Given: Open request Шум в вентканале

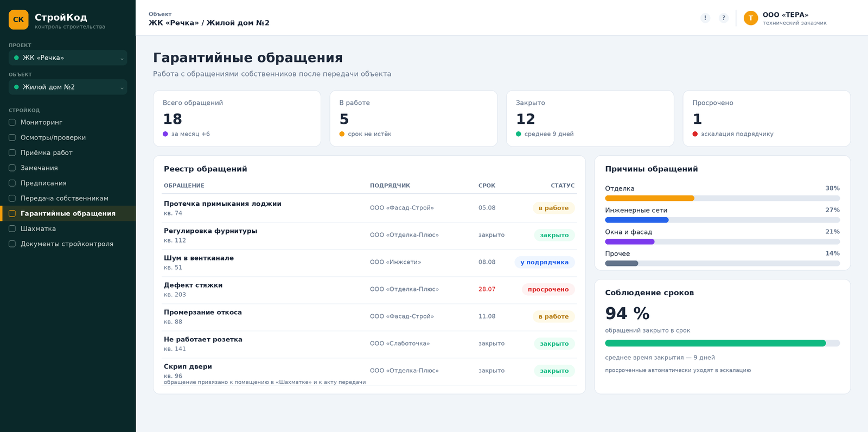Looking at the screenshot, I should [x=199, y=258].
